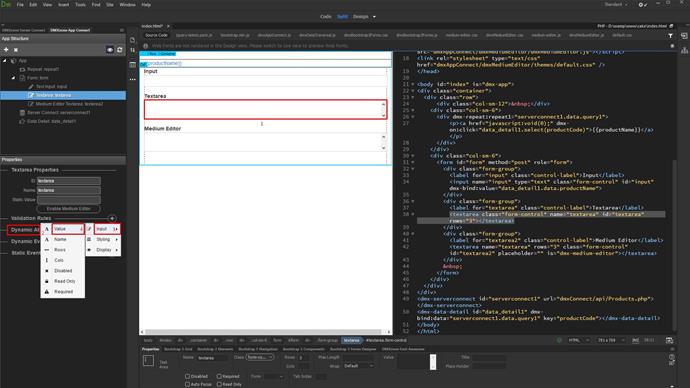Screen dimensions: 690x388
Task: Choose Required in dynamic attributes menu
Action: (62, 292)
